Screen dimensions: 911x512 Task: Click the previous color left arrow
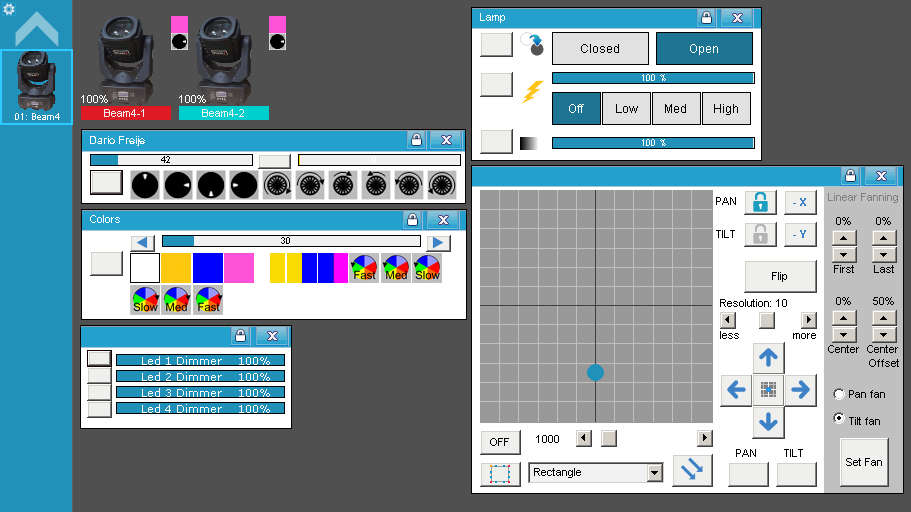pos(142,242)
